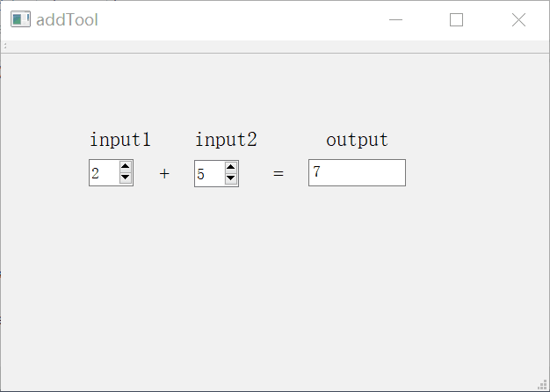
Task: Click the output label text
Action: pos(357,140)
